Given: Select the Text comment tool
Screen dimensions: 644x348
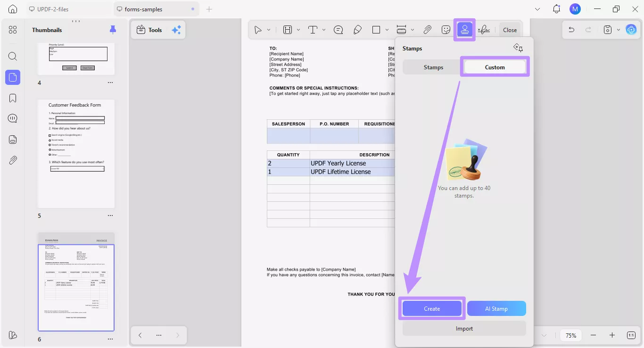Looking at the screenshot, I should (313, 30).
